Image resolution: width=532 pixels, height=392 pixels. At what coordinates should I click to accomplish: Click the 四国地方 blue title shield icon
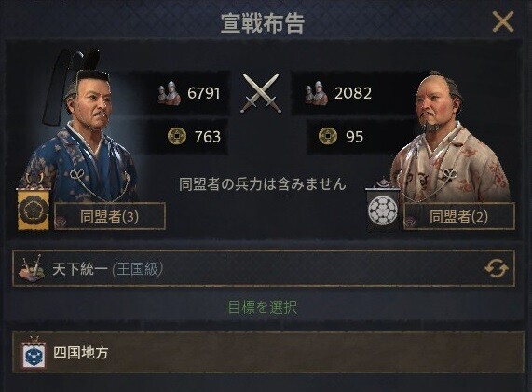point(34,354)
